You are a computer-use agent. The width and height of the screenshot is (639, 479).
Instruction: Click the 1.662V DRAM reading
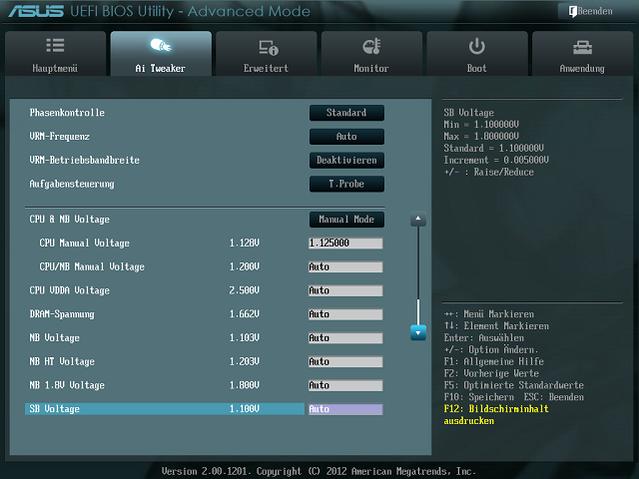click(244, 314)
